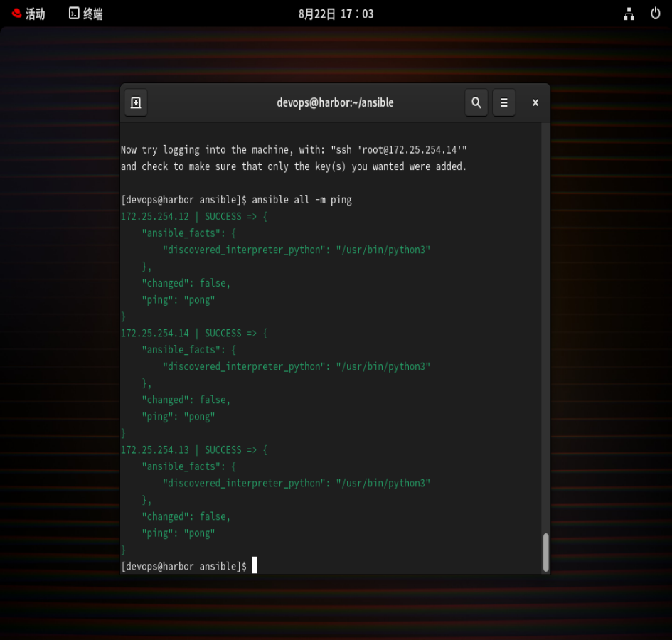Open the terminal search tool

[476, 102]
